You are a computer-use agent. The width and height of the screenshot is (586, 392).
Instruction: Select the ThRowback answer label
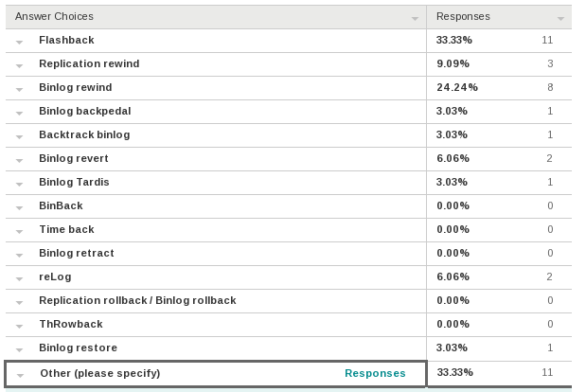coord(70,324)
